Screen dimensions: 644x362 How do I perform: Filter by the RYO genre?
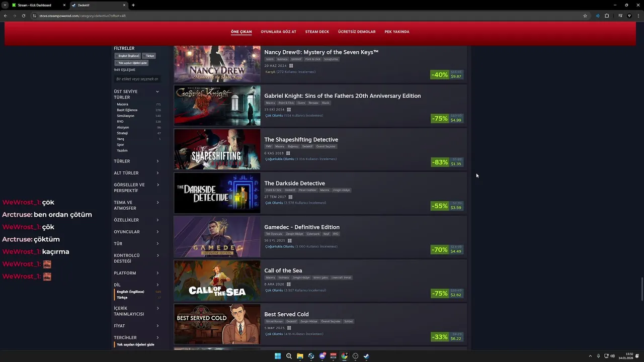pyautogui.click(x=120, y=122)
